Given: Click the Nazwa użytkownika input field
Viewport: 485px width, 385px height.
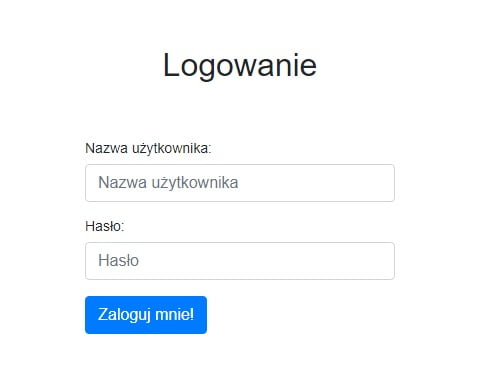Looking at the screenshot, I should click(240, 183).
